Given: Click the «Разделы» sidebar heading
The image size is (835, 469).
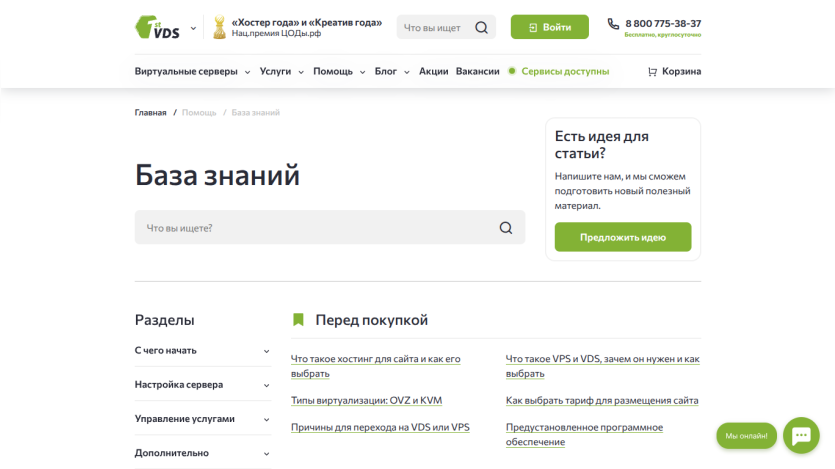Looking at the screenshot, I should pos(165,320).
